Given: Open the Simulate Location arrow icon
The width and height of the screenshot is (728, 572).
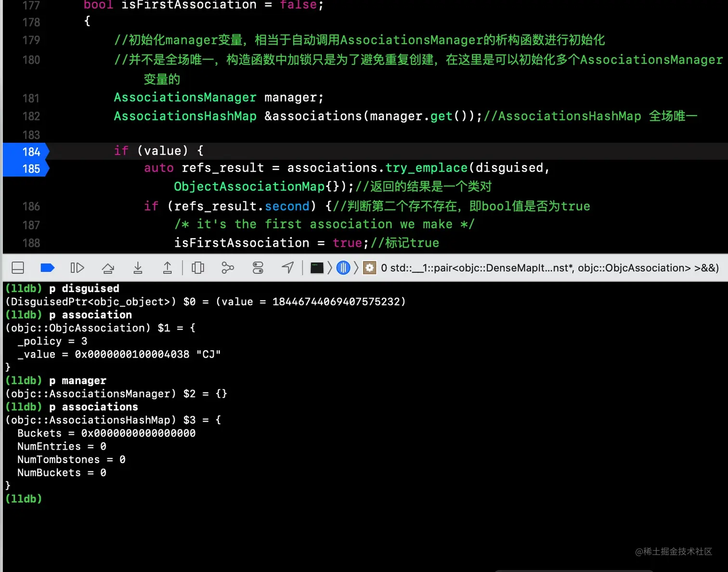Looking at the screenshot, I should pos(288,267).
